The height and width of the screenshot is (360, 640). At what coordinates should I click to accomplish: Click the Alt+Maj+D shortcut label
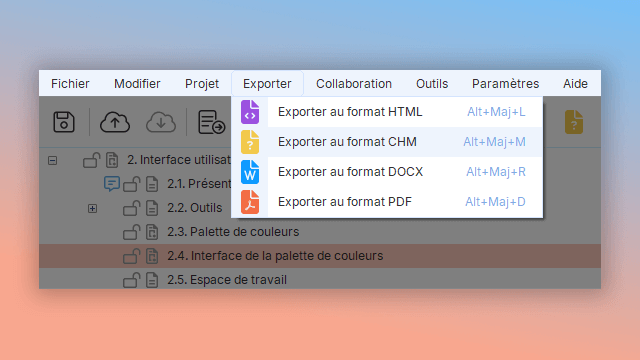(495, 202)
